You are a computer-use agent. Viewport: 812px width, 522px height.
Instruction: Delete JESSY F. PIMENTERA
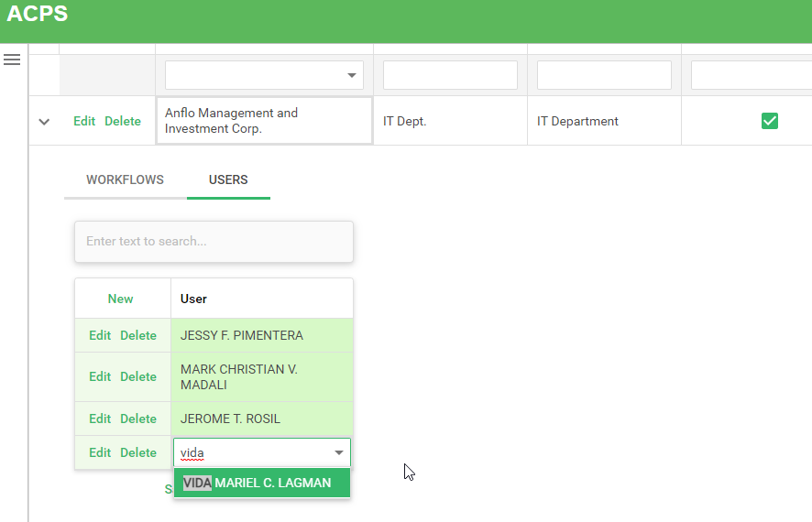click(138, 335)
